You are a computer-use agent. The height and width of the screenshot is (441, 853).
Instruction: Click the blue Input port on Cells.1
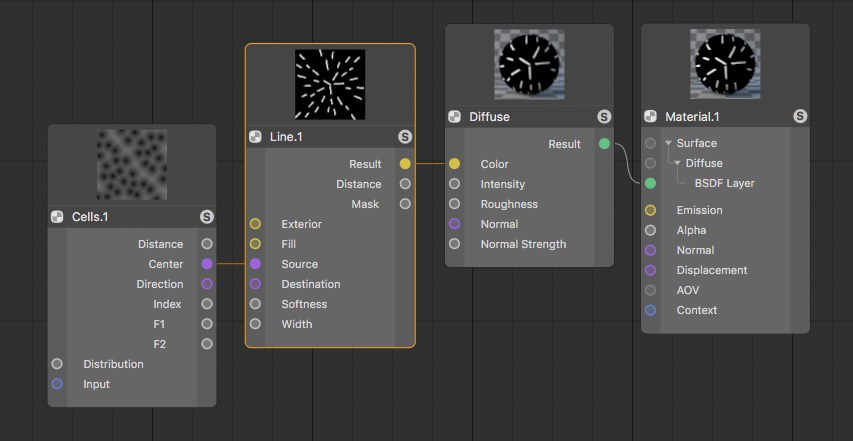click(57, 384)
